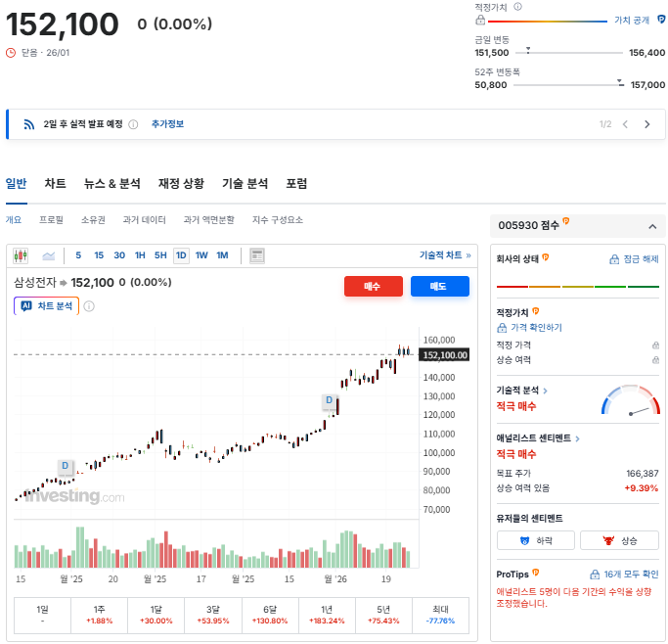The image size is (668, 644).
Task: Open the news overlay icon in chart toolbar
Action: coord(257,255)
